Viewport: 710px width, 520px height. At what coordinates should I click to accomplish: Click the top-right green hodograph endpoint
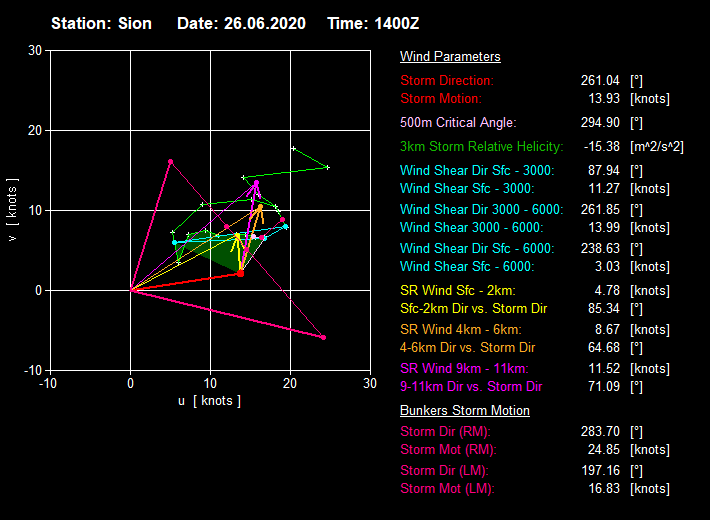coord(327,167)
